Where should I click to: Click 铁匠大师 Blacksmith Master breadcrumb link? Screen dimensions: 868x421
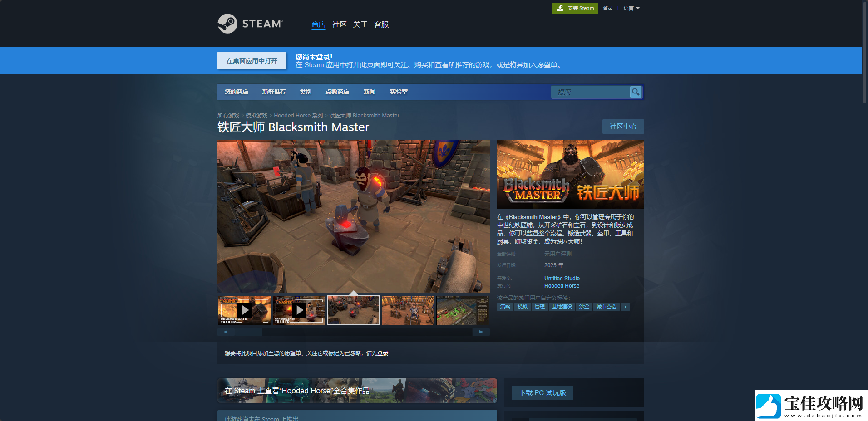(x=364, y=116)
